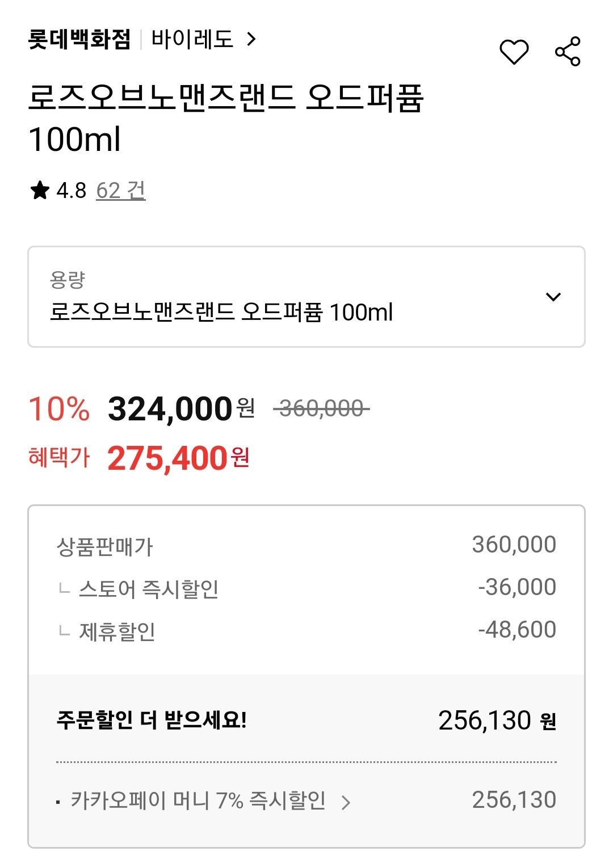Click the chevron next to 바이레도

251,39
